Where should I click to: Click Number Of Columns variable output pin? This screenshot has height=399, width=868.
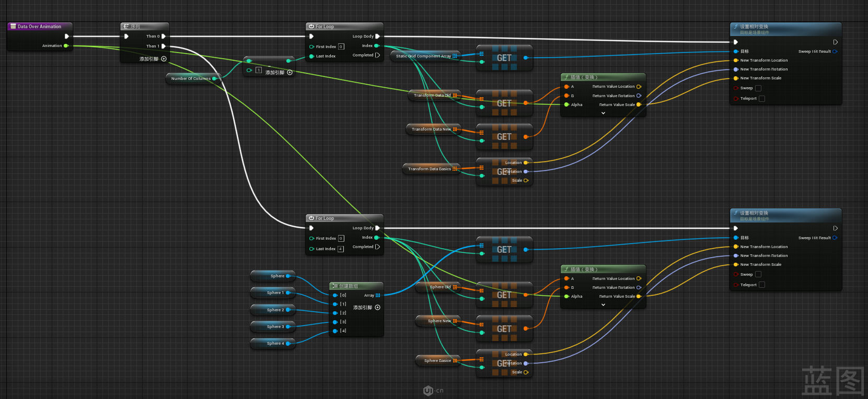click(214, 79)
